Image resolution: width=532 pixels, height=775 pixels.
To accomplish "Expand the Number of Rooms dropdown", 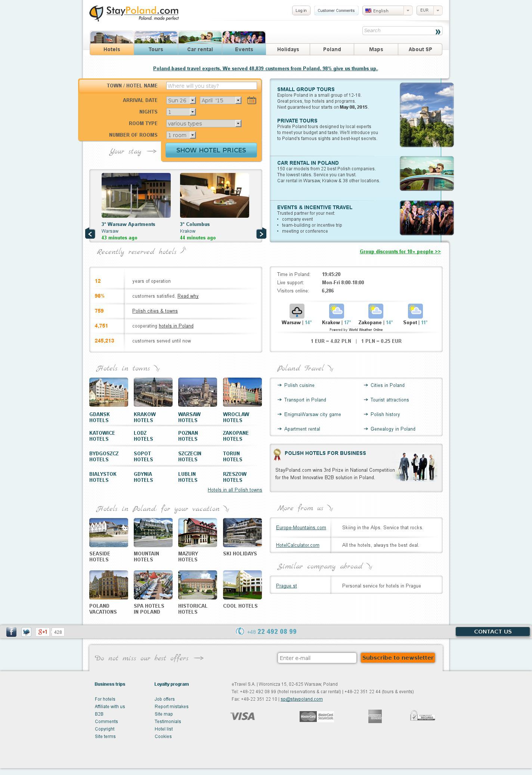I will click(x=181, y=135).
